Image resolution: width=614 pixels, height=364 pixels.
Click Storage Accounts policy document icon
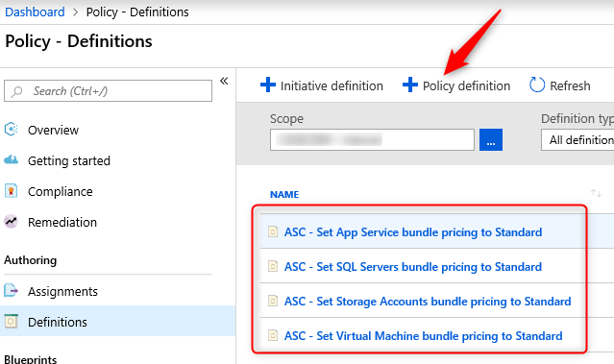273,301
